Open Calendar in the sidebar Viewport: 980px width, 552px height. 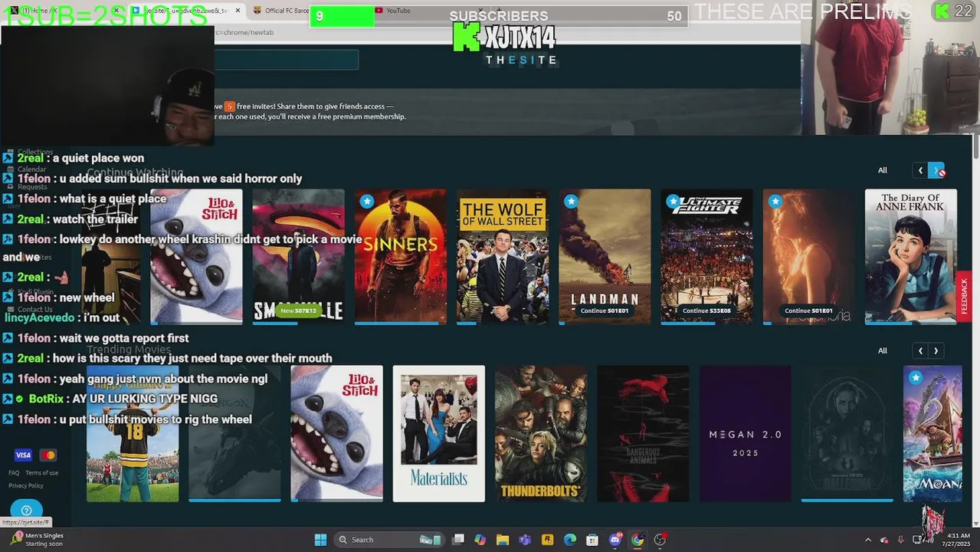click(32, 169)
